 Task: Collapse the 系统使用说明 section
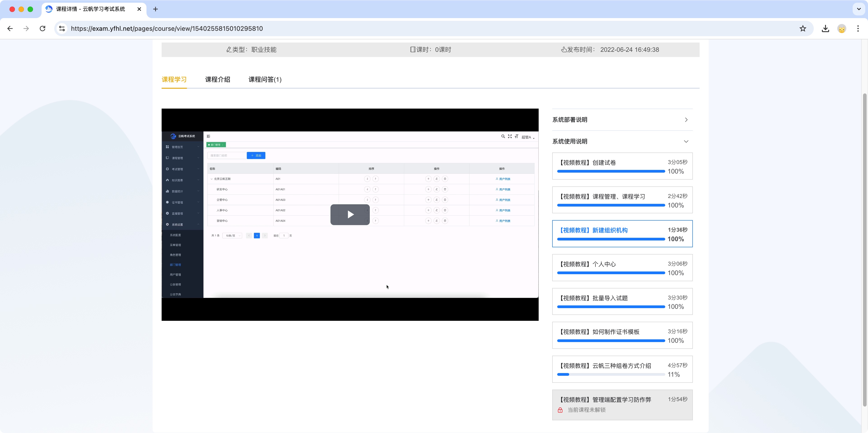[x=622, y=141]
